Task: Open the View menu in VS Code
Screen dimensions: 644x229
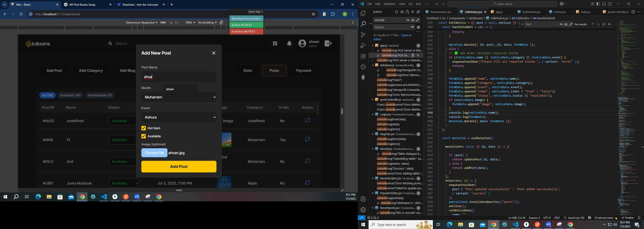Action: click(402, 4)
